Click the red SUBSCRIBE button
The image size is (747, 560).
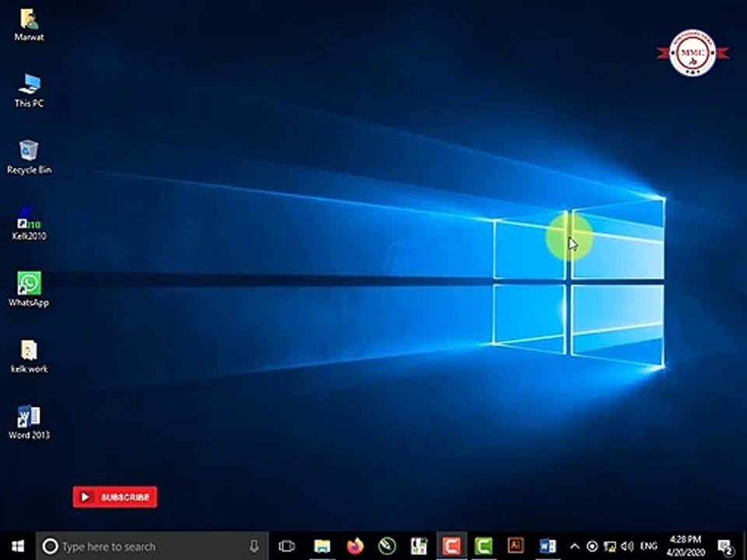115,497
